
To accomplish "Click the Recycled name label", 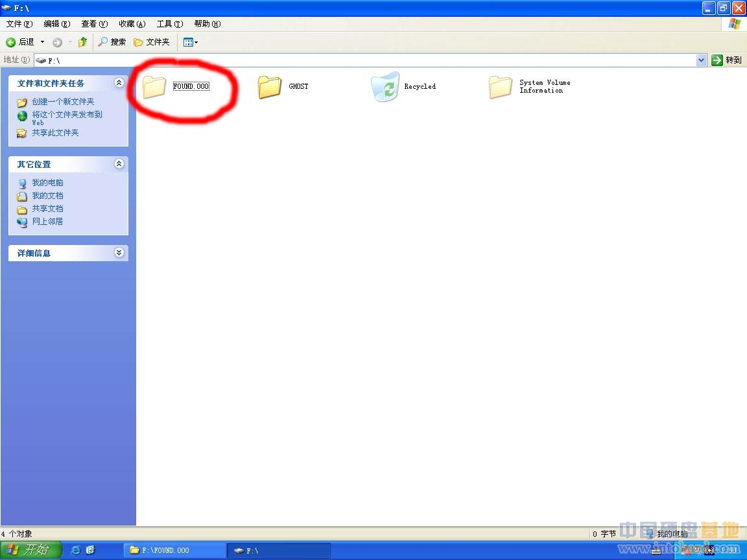I will 420,86.
